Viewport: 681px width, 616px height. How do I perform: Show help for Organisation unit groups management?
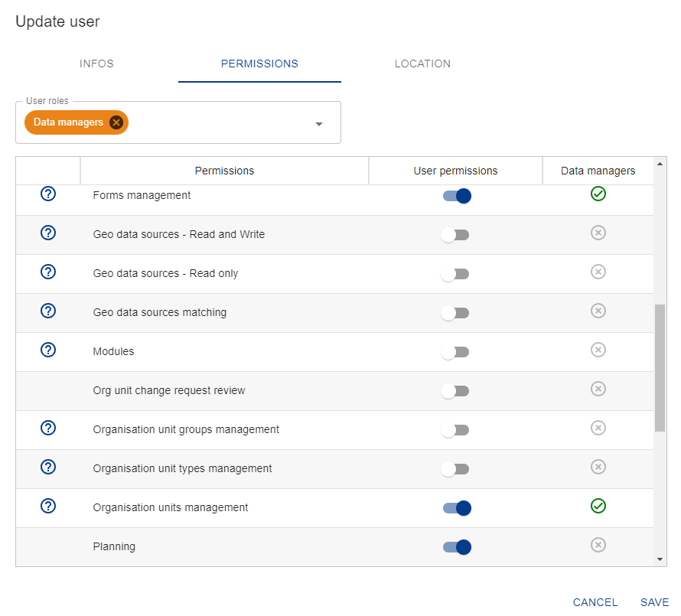48,428
